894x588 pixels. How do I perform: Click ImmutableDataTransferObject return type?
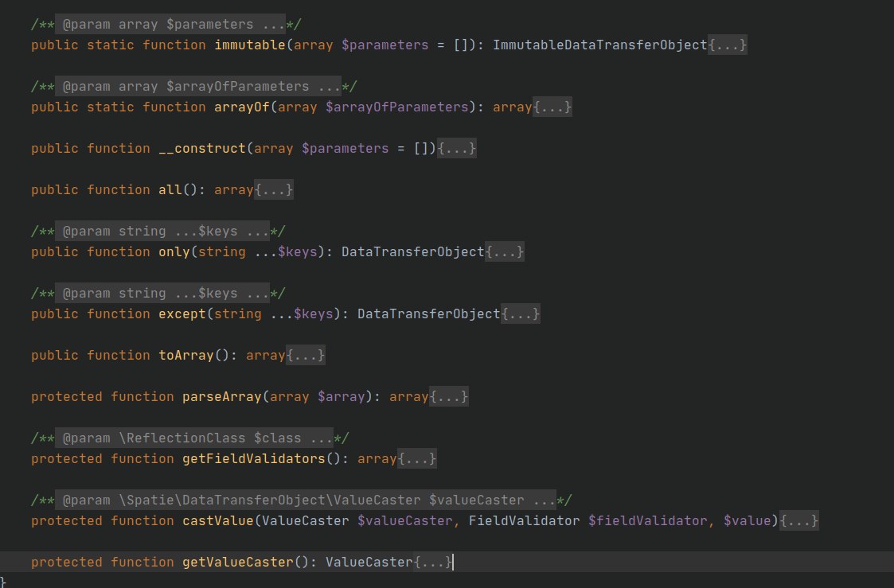599,45
